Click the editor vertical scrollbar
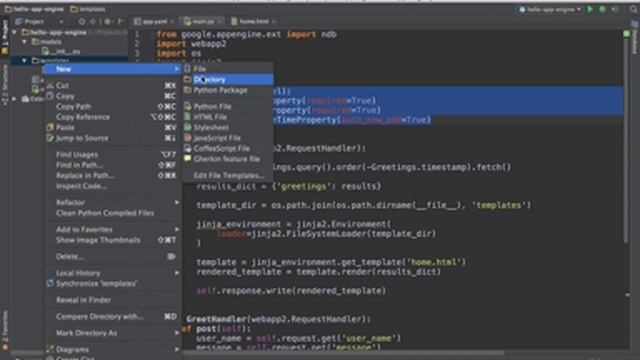Viewport: 640px width, 360px height. tap(626, 141)
